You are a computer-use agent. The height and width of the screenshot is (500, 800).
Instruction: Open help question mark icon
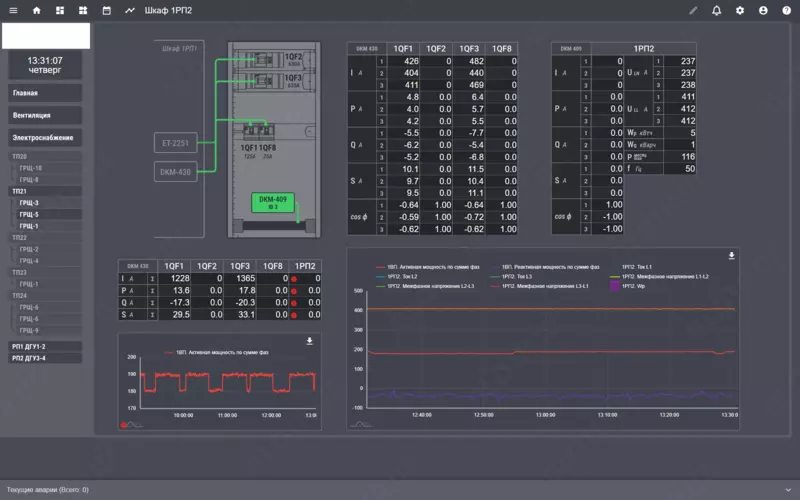[786, 10]
